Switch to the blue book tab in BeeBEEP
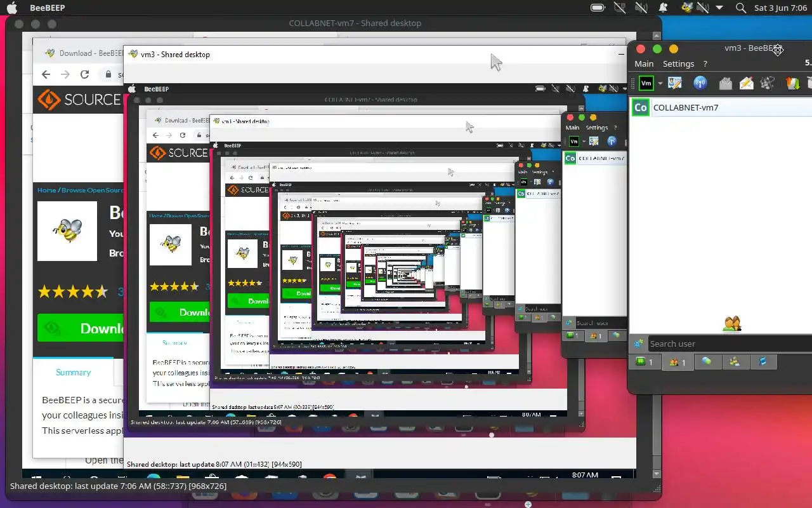The width and height of the screenshot is (812, 508). pyautogui.click(x=763, y=362)
